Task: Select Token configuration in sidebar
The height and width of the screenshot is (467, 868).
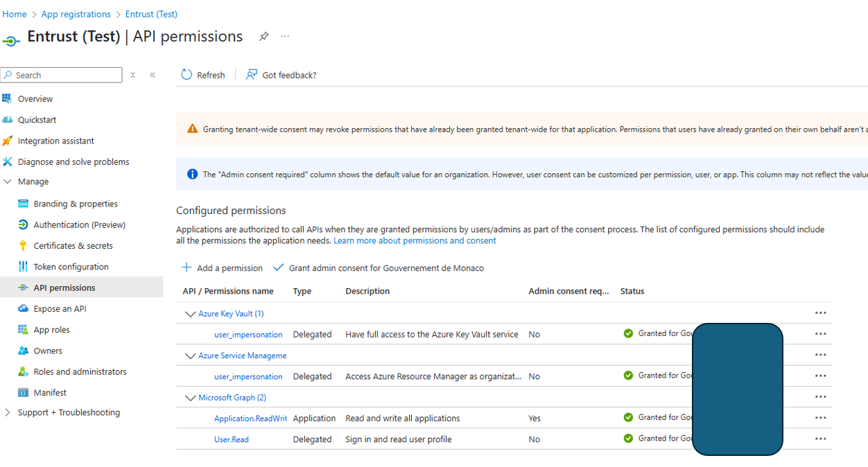Action: tap(71, 267)
